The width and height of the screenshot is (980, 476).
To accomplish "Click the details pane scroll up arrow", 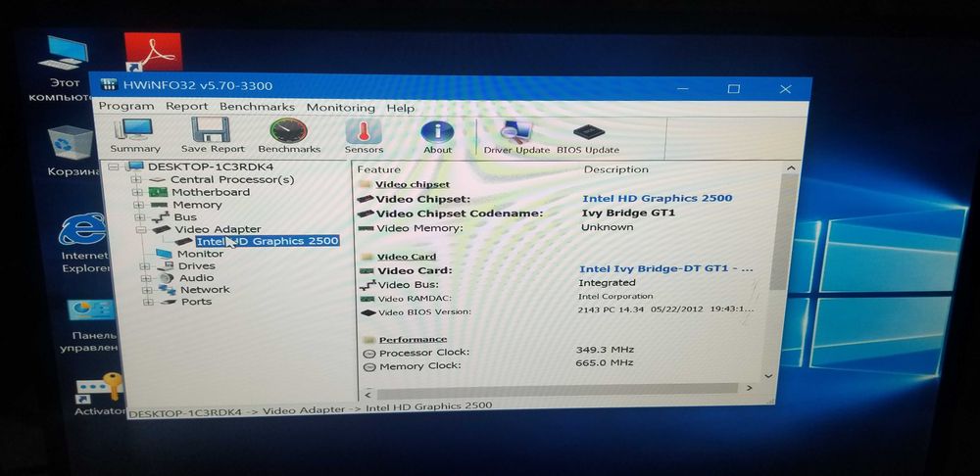I will pyautogui.click(x=790, y=168).
